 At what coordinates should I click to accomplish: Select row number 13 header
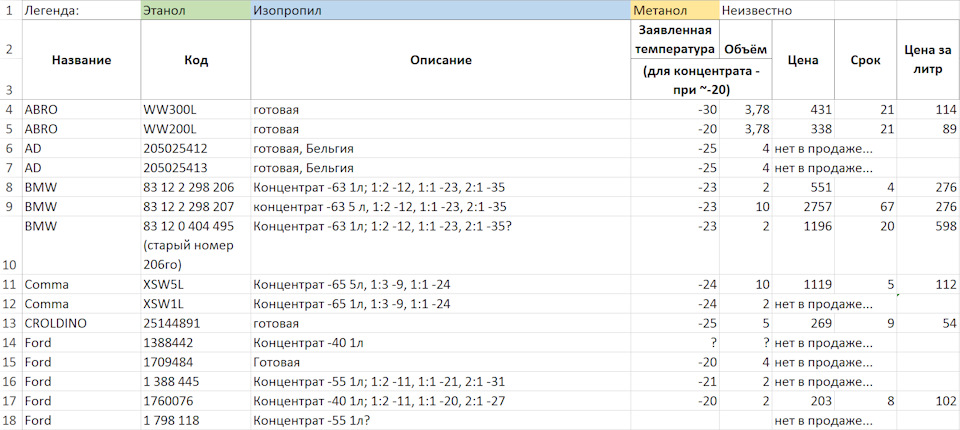pyautogui.click(x=10, y=323)
